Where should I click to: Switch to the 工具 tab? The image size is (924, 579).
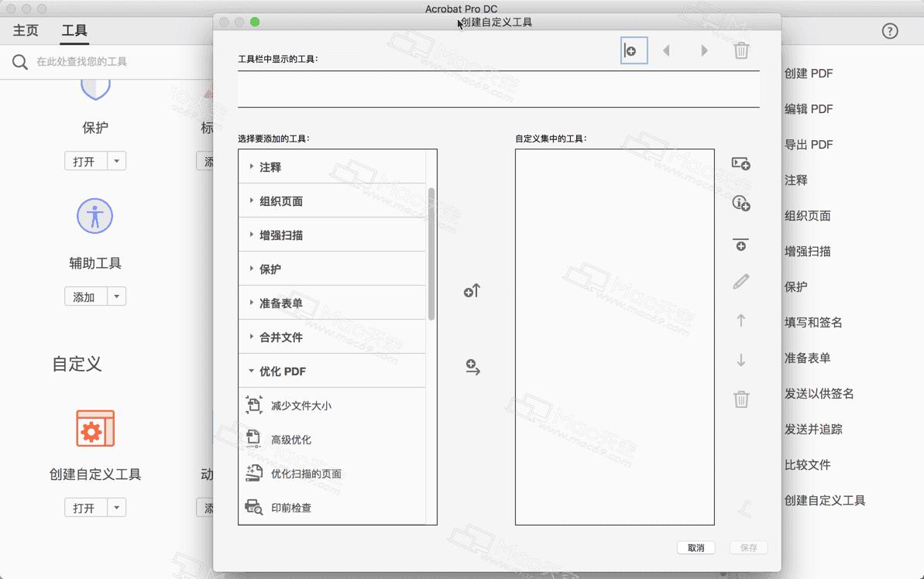[x=75, y=30]
